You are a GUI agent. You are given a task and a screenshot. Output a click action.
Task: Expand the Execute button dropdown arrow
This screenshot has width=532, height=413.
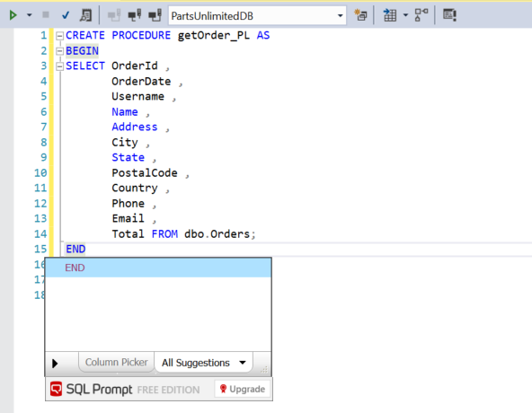coord(30,15)
